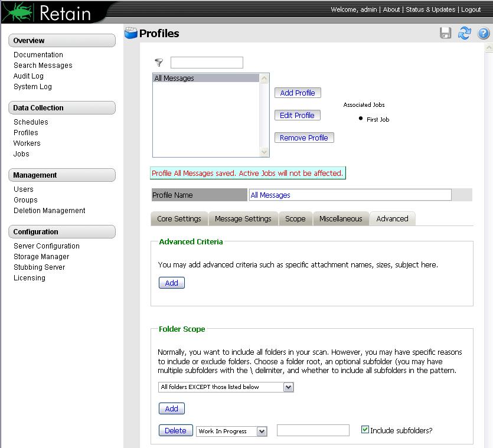Image resolution: width=493 pixels, height=448 pixels.
Task: Go to Profiles in the sidebar
Action: (x=26, y=133)
